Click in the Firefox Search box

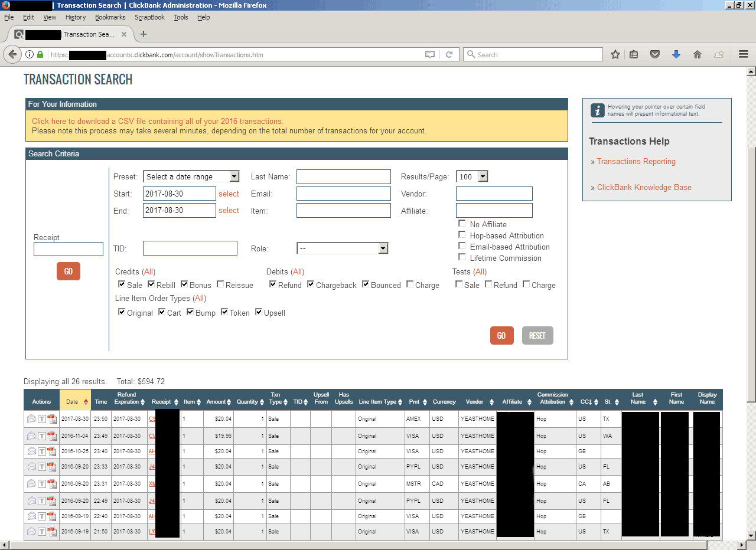tap(533, 54)
